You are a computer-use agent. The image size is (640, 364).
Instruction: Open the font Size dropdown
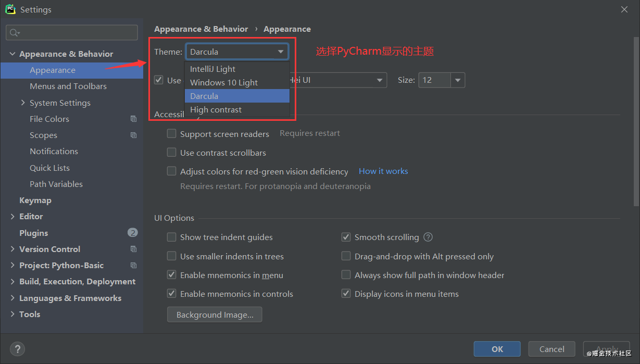click(458, 80)
